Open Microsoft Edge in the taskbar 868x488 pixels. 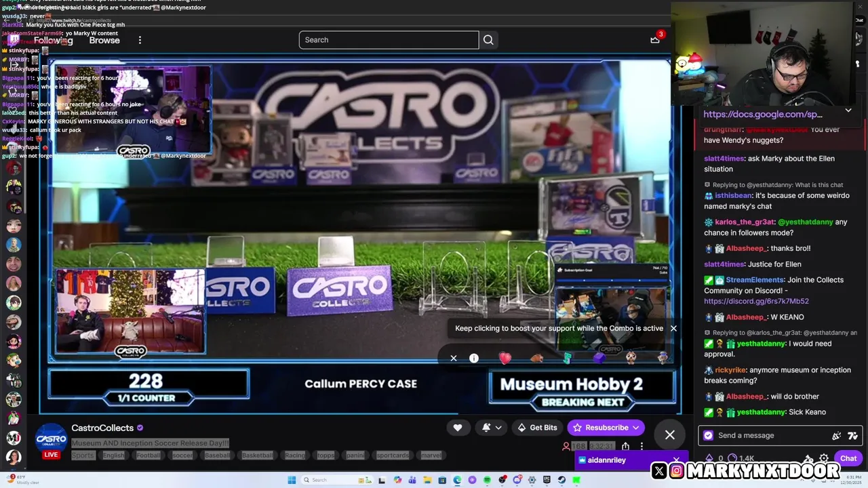point(457,480)
